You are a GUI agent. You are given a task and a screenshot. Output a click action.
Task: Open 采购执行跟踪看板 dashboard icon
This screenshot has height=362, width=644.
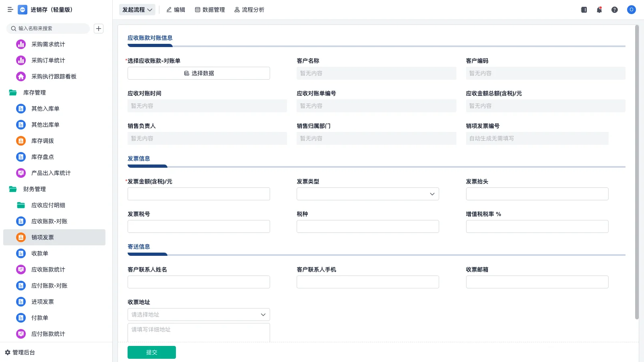[x=21, y=76]
